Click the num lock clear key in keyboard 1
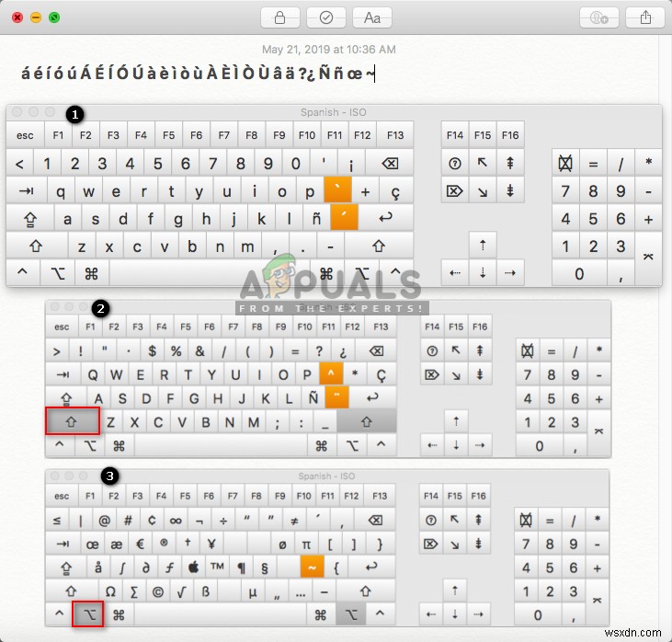The image size is (672, 642). tap(564, 163)
